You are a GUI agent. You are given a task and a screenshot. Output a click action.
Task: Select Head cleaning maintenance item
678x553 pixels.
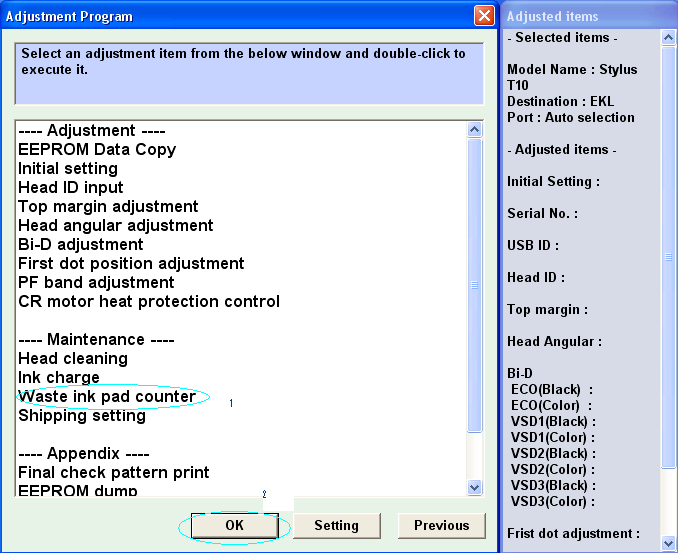73,358
